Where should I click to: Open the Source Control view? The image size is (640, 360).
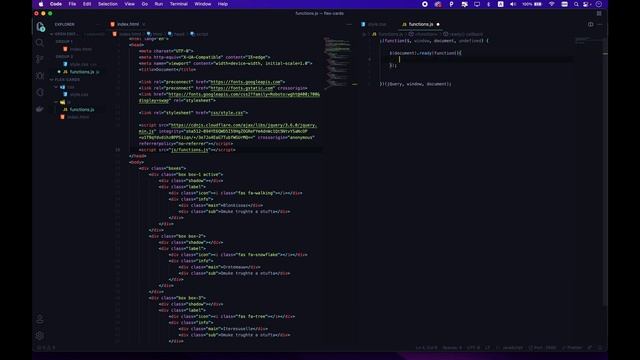(40, 59)
